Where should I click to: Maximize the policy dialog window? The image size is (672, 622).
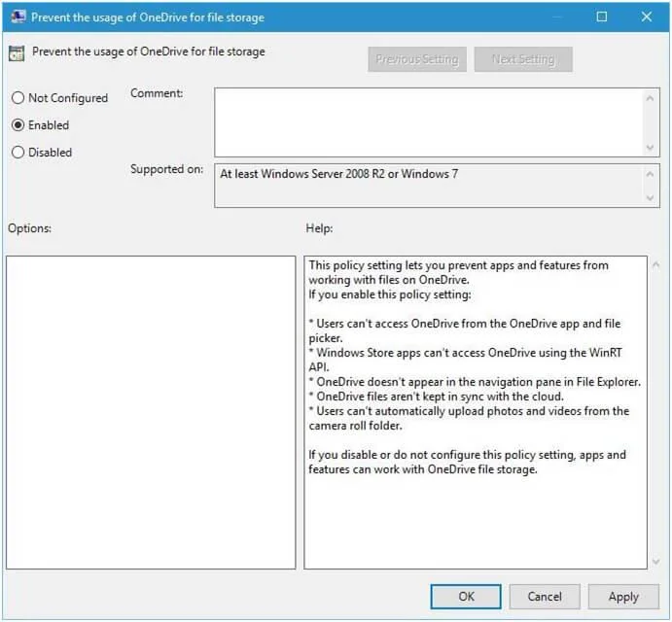click(x=602, y=17)
